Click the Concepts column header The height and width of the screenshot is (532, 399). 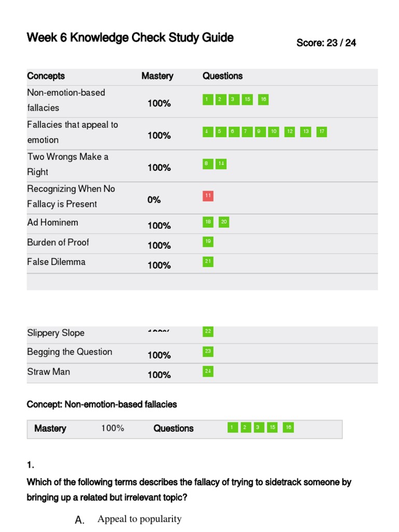[46, 76]
